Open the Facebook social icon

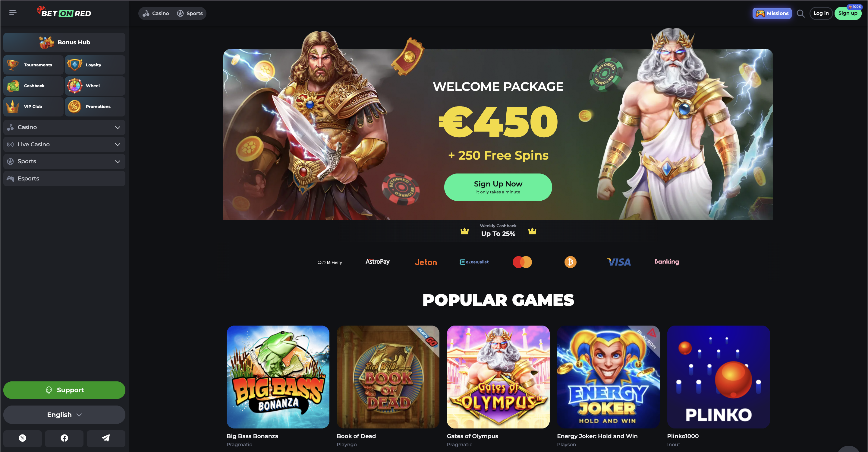click(x=64, y=438)
